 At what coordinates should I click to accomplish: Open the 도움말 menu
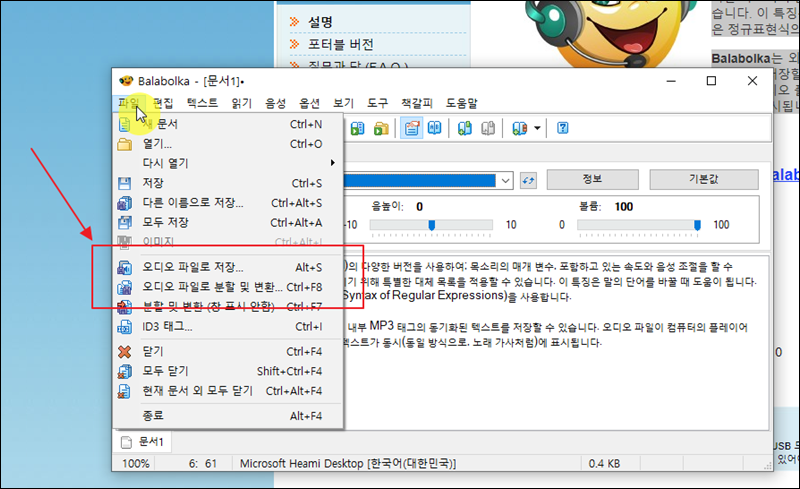(x=462, y=103)
